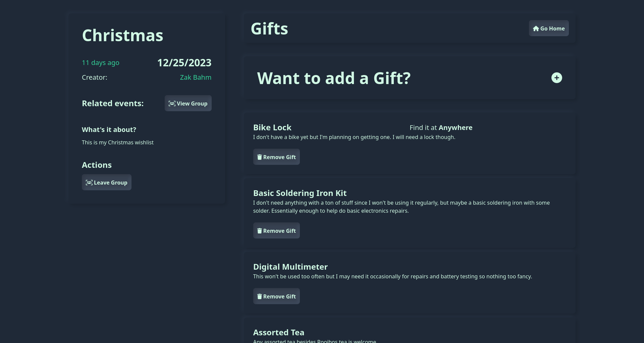The width and height of the screenshot is (644, 343).
Task: Click the people icon on Leave Group
Action: 89,183
